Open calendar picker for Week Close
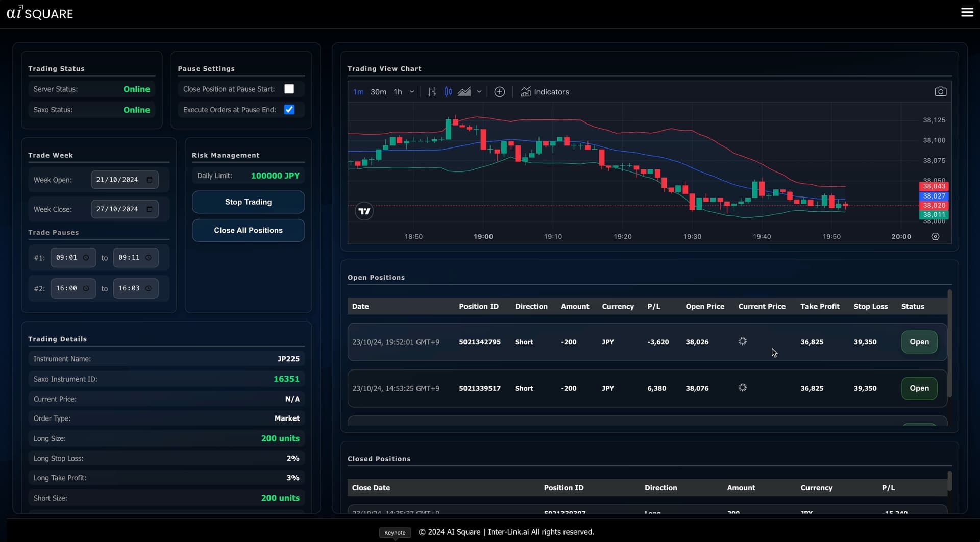The image size is (980, 542). pos(150,209)
